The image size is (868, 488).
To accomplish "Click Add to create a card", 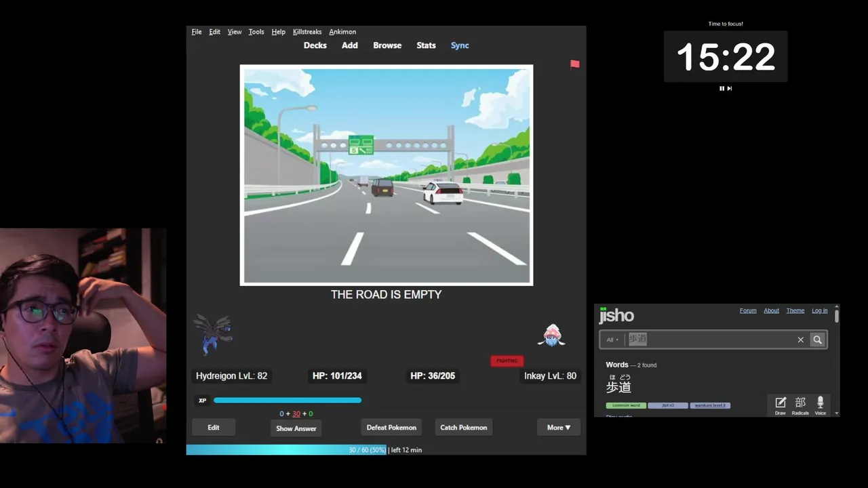I will coord(350,45).
